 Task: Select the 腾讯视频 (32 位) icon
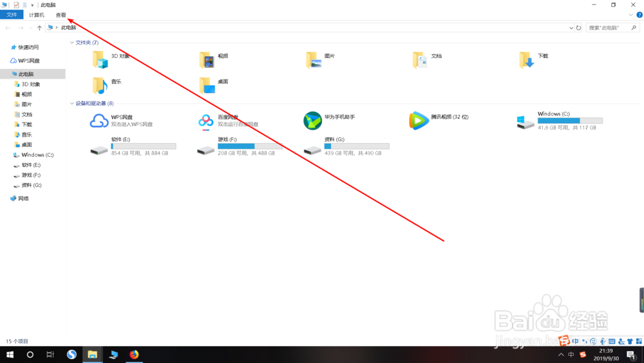point(419,121)
